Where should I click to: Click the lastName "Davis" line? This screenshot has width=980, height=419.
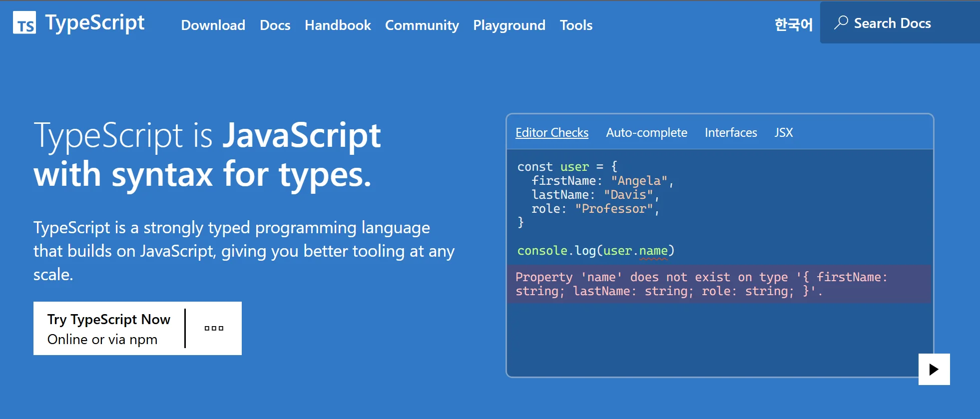pos(596,195)
